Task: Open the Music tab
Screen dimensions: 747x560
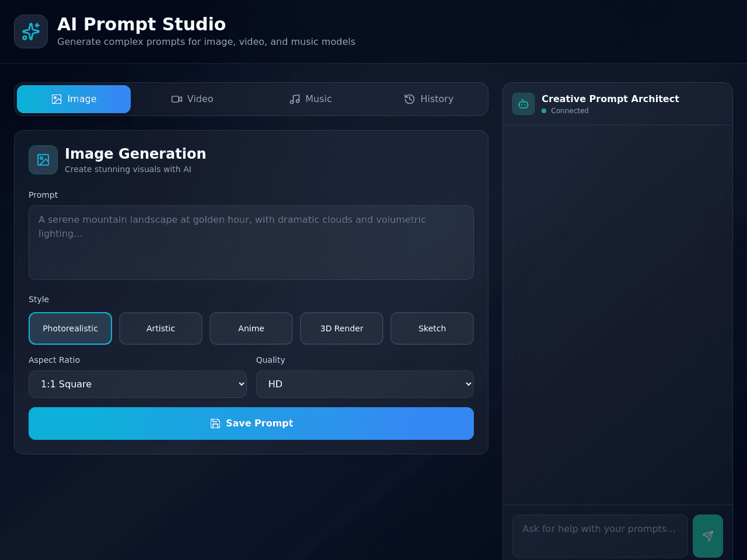Action: [x=310, y=99]
